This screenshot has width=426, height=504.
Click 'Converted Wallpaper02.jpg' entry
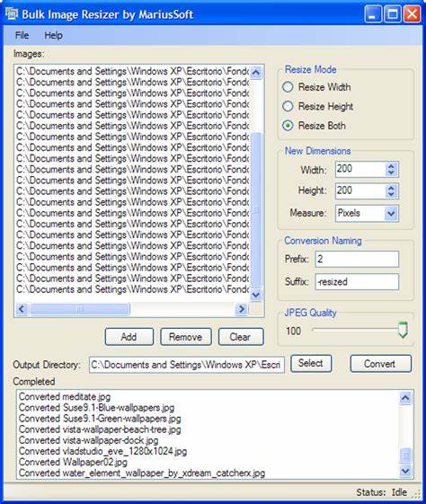pos(73,462)
